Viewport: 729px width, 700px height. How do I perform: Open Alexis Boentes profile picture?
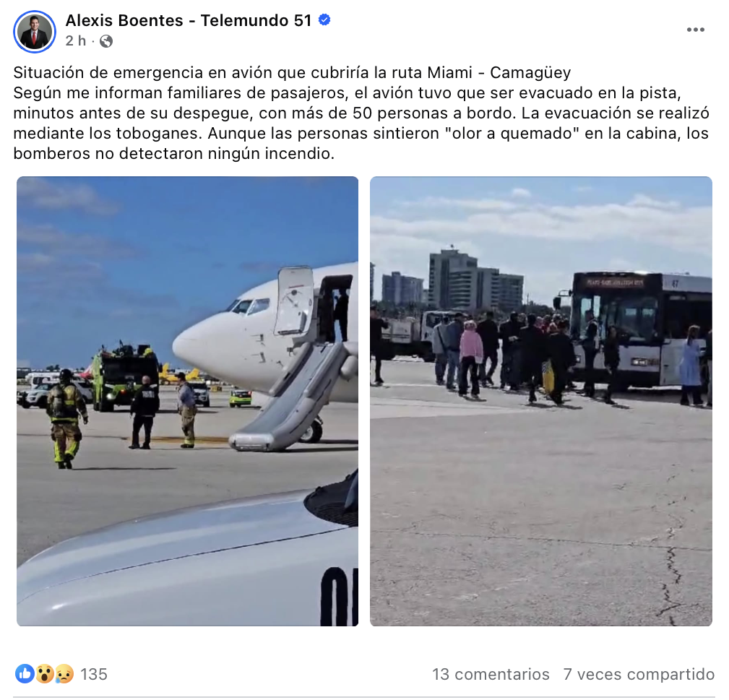point(35,31)
